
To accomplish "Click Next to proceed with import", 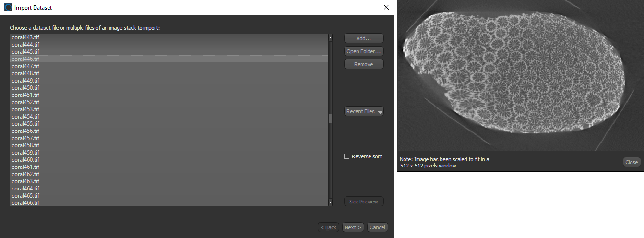I will [353, 227].
